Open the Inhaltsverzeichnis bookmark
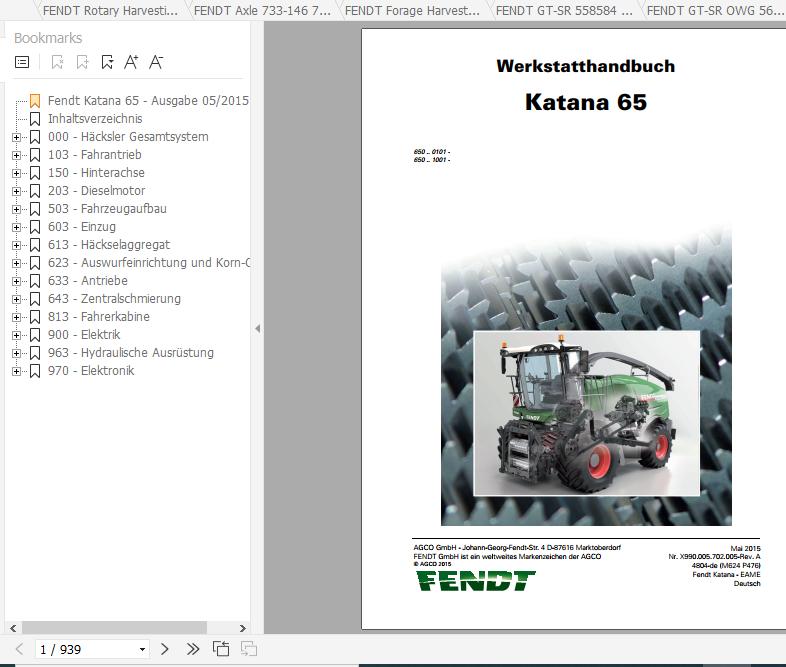 tap(95, 119)
